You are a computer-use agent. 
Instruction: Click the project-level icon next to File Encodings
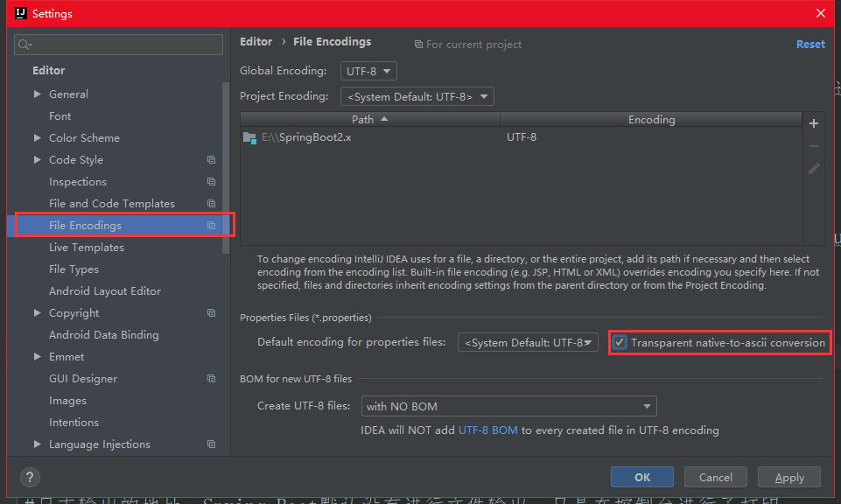211,226
